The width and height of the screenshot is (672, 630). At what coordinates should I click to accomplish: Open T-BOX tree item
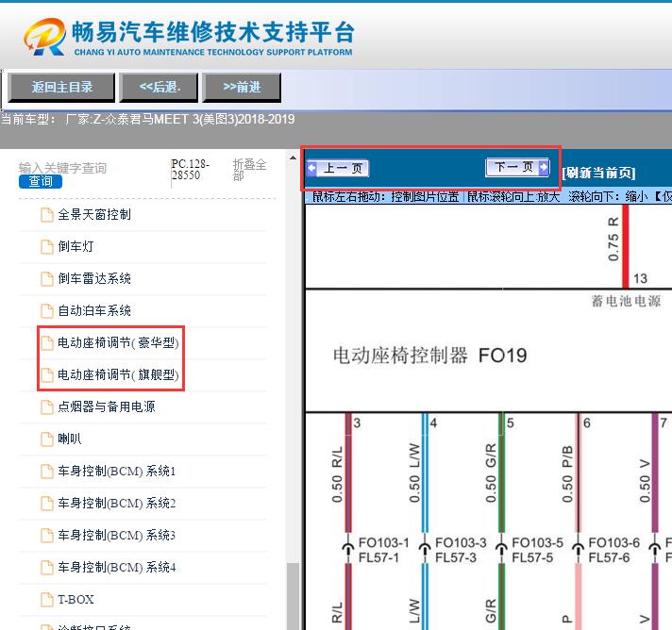coord(76,600)
